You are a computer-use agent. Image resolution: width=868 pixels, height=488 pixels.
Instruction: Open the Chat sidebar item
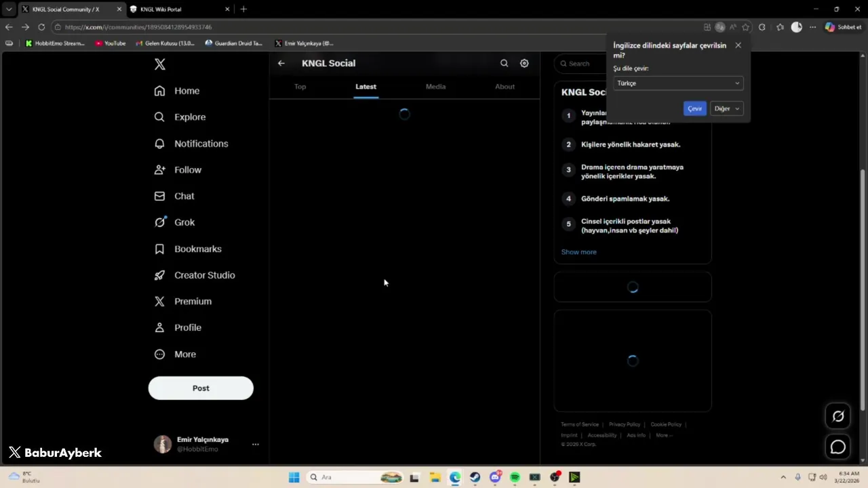pyautogui.click(x=174, y=196)
